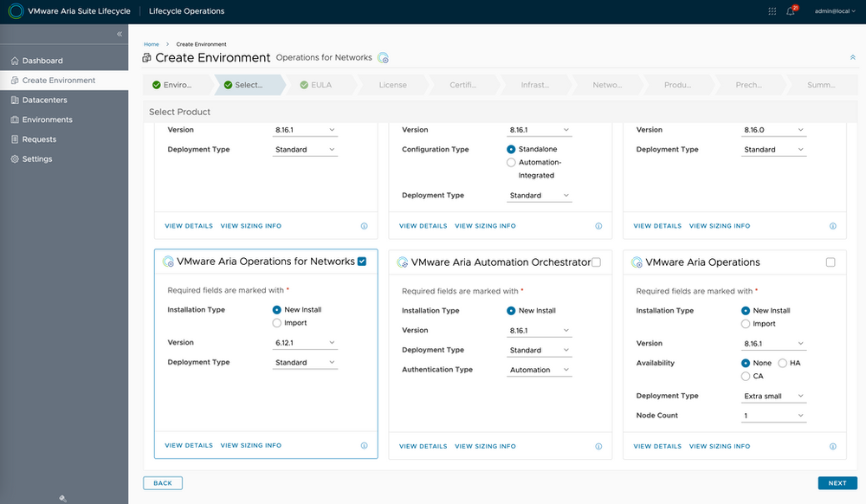Switch to the EULA wizard step
Screen dimensions: 866x504
321,85
